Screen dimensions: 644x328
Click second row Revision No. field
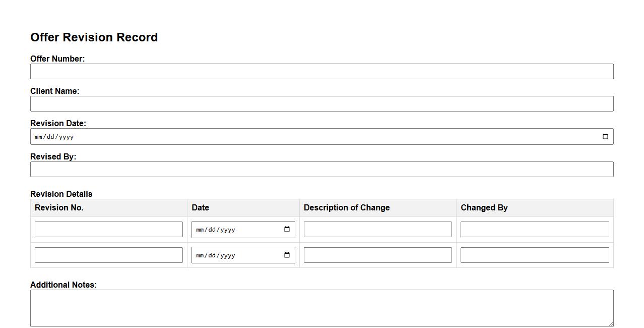tap(108, 255)
